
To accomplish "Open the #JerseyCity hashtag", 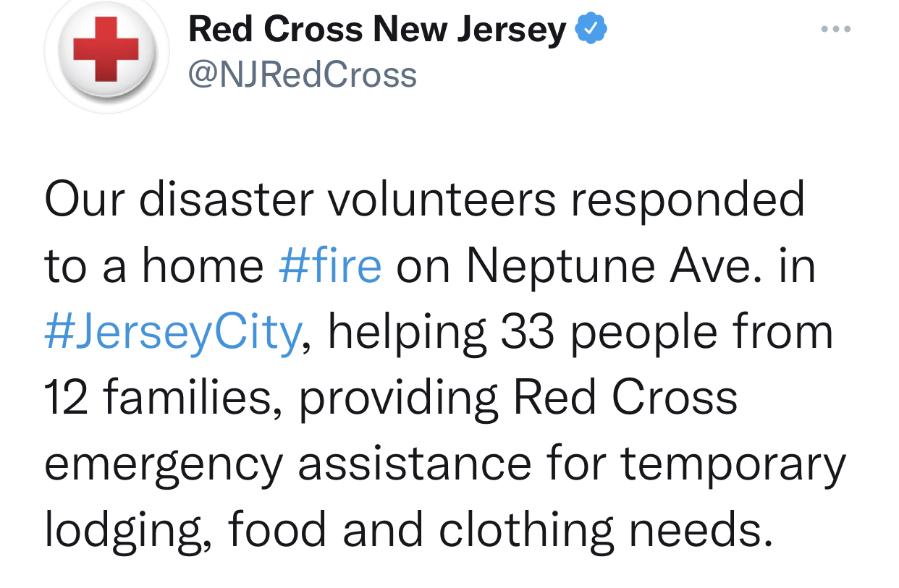I will pos(172,333).
